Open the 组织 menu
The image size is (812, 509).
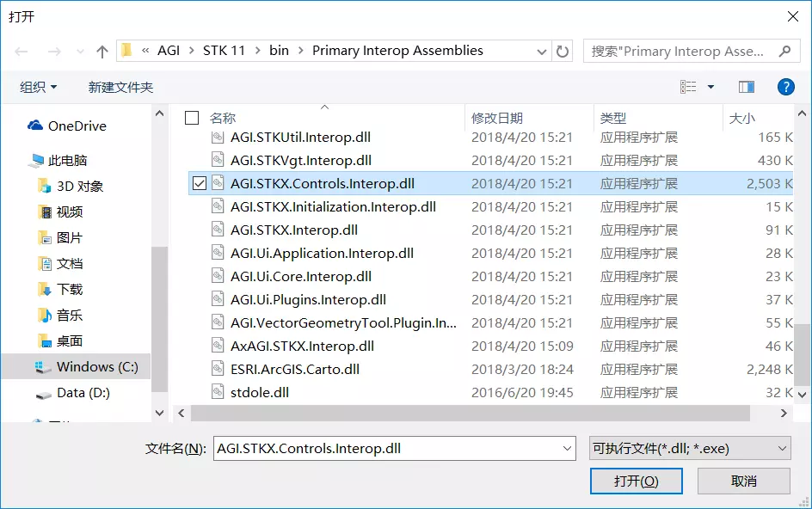tap(39, 87)
